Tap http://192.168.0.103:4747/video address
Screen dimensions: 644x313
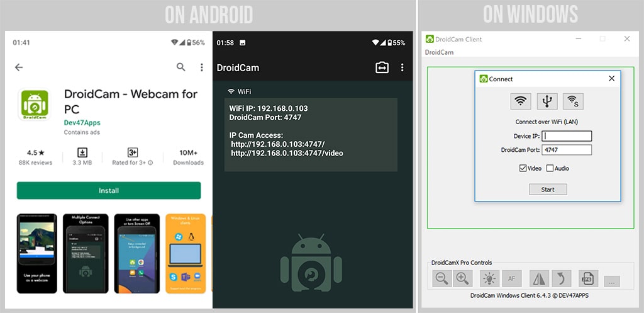(x=287, y=154)
